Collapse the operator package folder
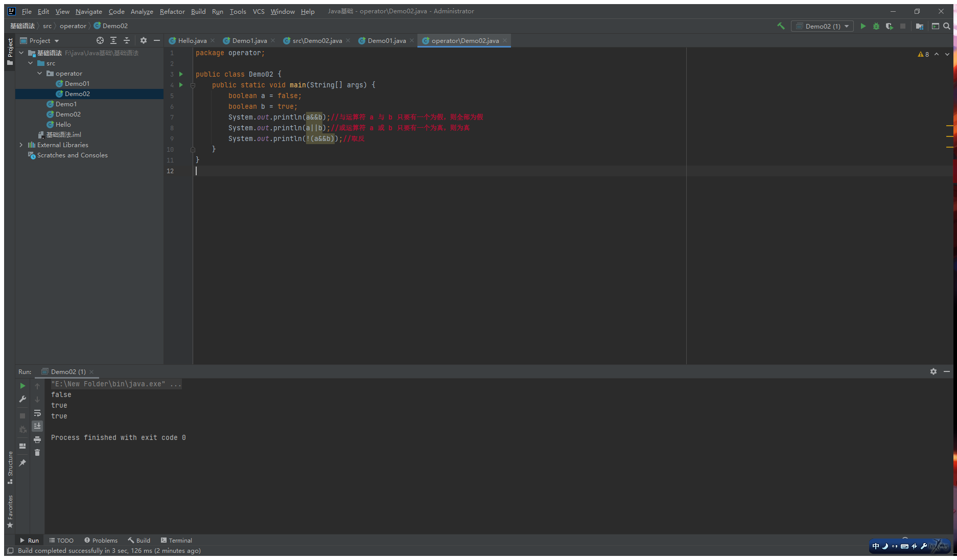957x560 pixels. tap(40, 74)
